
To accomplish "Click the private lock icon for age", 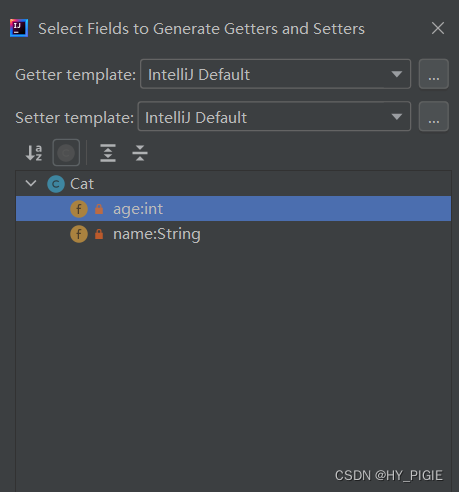I will click(99, 209).
